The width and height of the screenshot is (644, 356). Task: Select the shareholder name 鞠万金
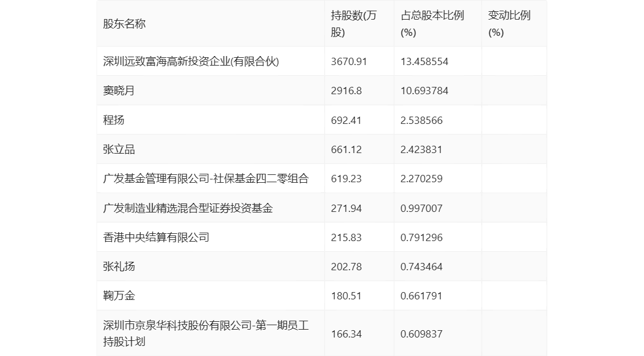coord(119,295)
